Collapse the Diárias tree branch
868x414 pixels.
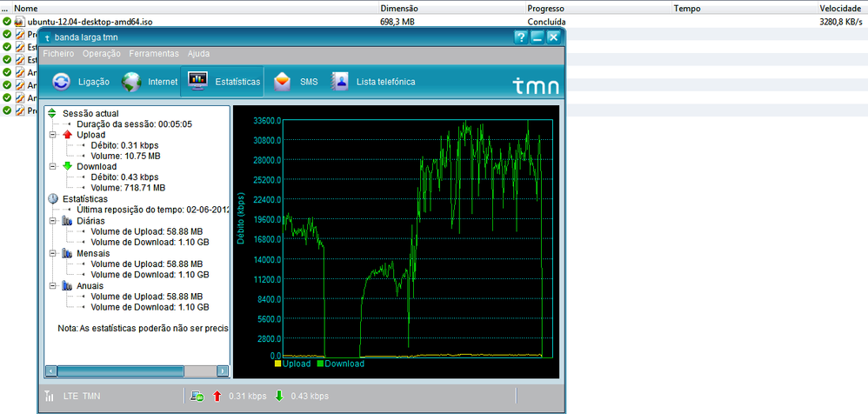[x=53, y=220]
